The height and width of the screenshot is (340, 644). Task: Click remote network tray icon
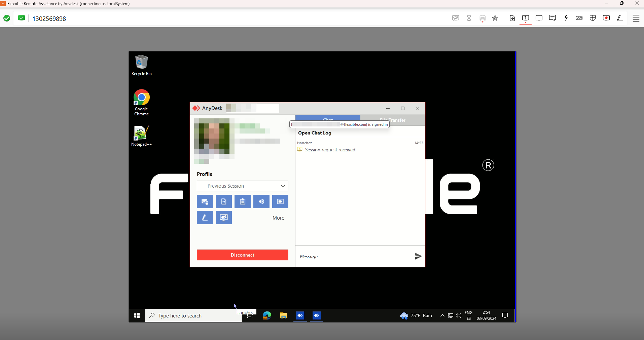(451, 315)
